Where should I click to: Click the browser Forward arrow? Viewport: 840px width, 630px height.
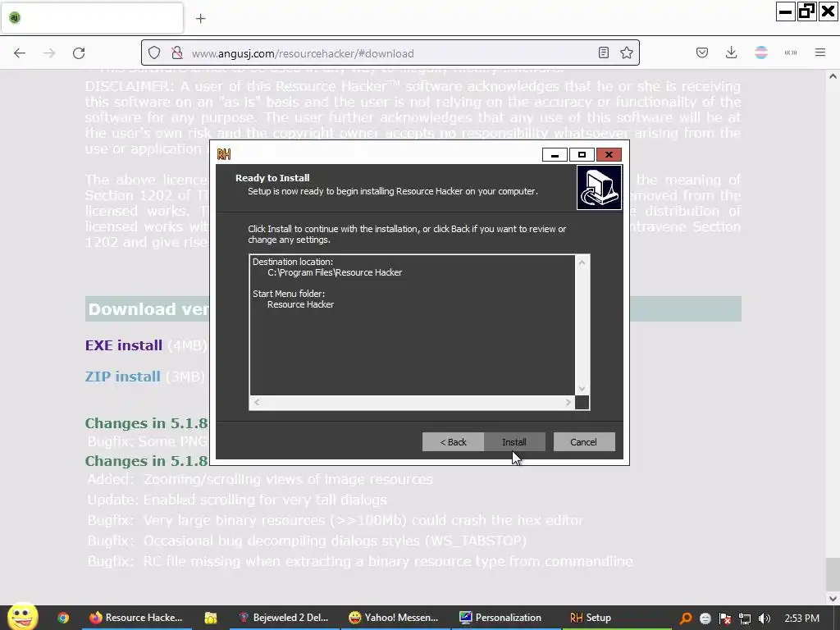tap(49, 52)
